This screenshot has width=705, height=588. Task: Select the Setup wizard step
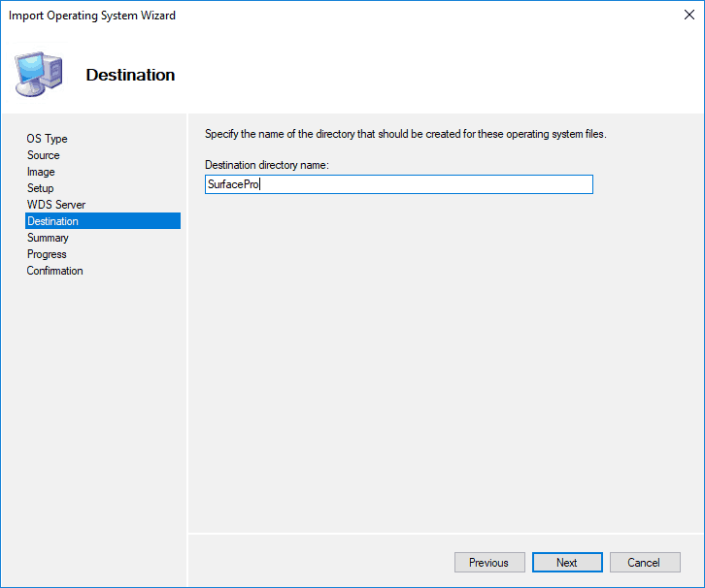tap(41, 188)
